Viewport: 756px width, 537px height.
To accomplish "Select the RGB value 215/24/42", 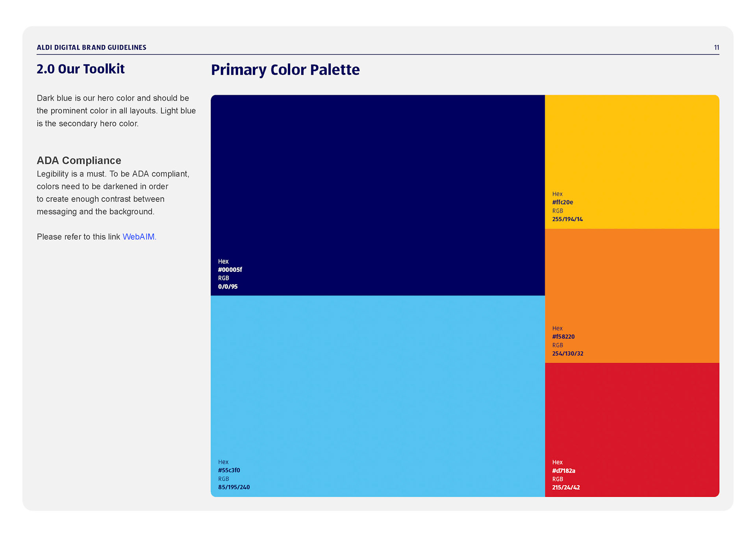I will (x=566, y=488).
